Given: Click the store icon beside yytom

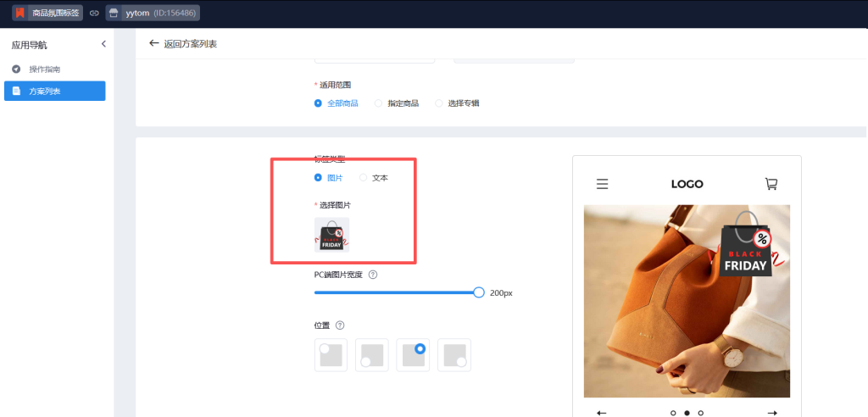Looking at the screenshot, I should [x=114, y=13].
